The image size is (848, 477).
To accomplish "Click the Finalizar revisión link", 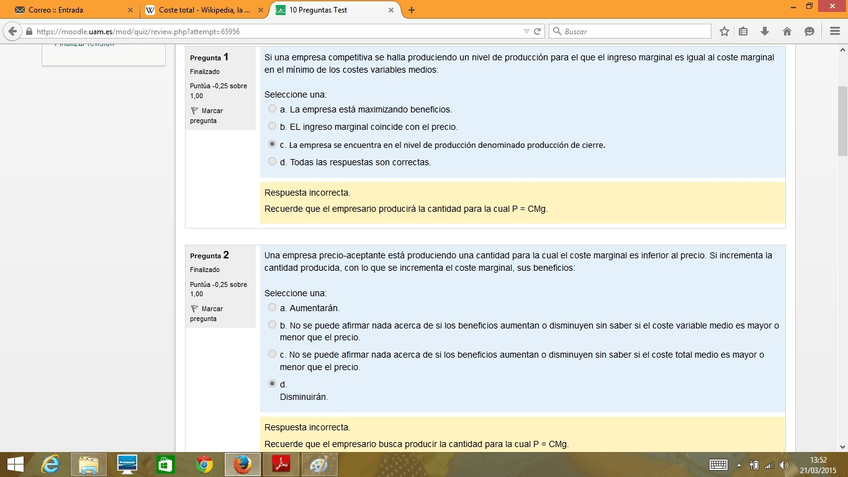I will pyautogui.click(x=84, y=44).
